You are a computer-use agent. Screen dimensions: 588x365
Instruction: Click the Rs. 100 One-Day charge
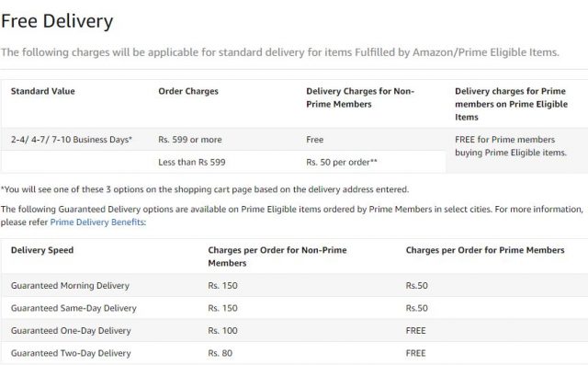(x=222, y=330)
